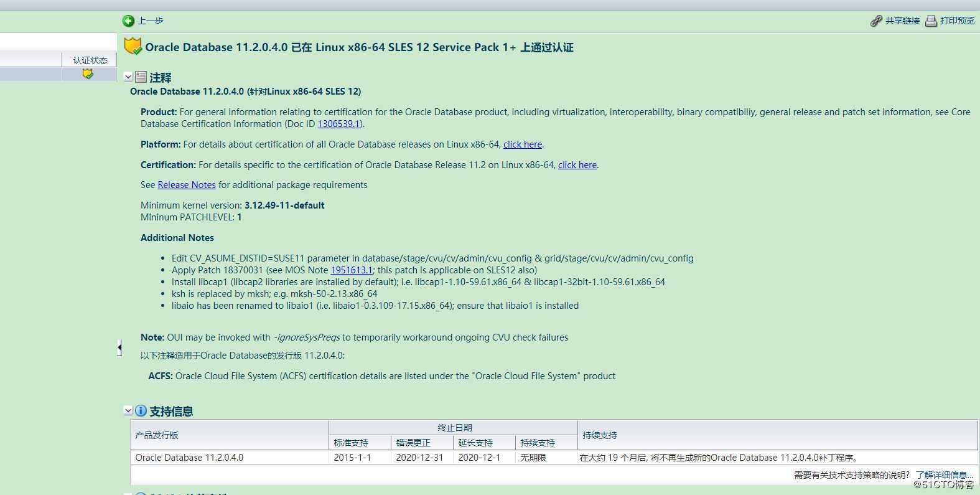Image resolution: width=980 pixels, height=495 pixels.
Task: Click the certified shield icon beside the title
Action: [133, 47]
